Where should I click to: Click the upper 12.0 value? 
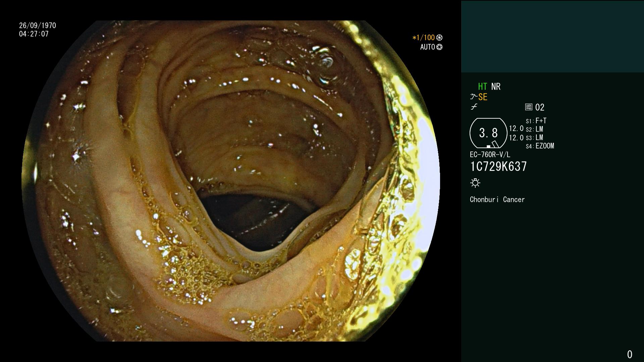[x=516, y=128]
